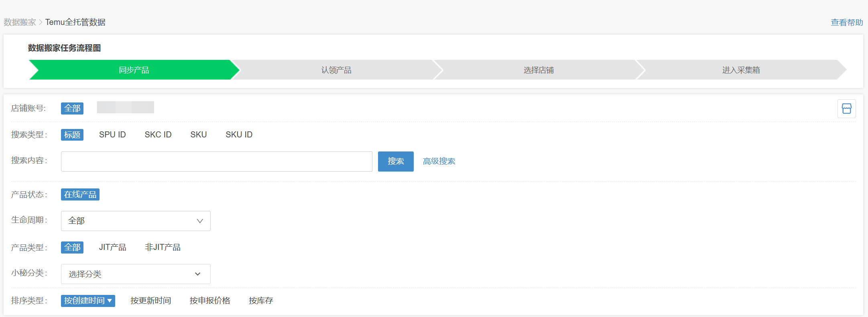Image resolution: width=868 pixels, height=317 pixels.
Task: Set search type to SKU
Action: coord(198,135)
